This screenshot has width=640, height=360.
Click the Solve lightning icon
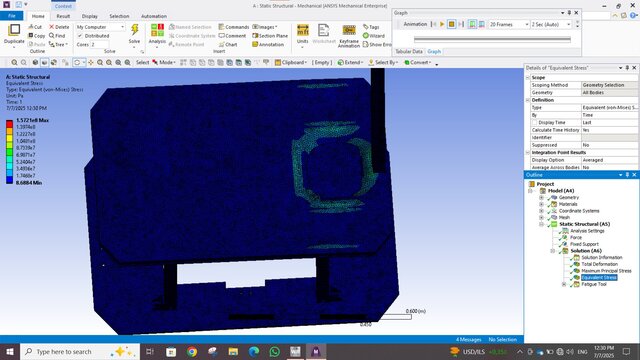(x=134, y=30)
